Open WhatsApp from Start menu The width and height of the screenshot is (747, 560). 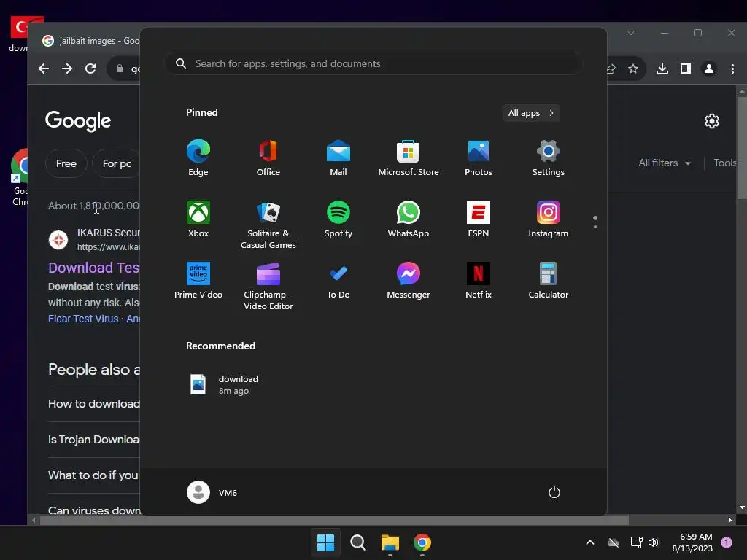409,219
